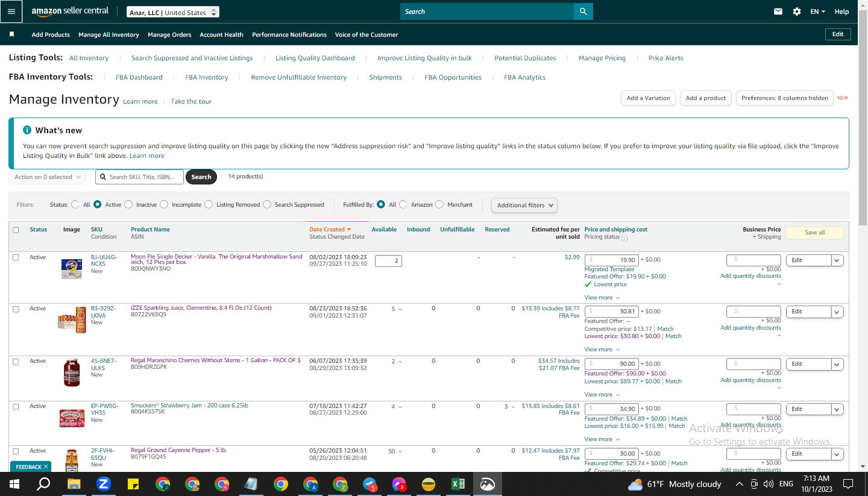Screen dimensions: 868x496
Task: Check the IZZE Sparkling Juice row checkbox
Action: point(16,309)
